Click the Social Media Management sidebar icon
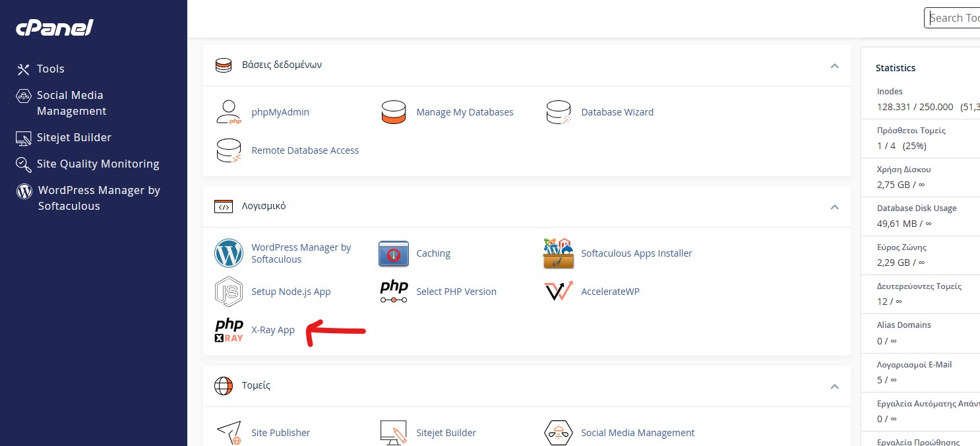The image size is (980, 446). (24, 96)
